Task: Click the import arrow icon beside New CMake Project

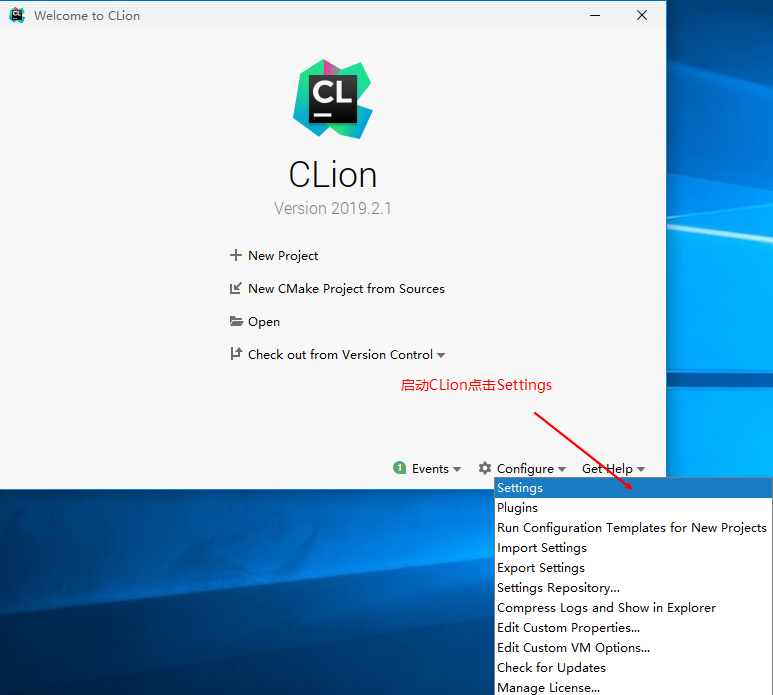Action: (236, 288)
